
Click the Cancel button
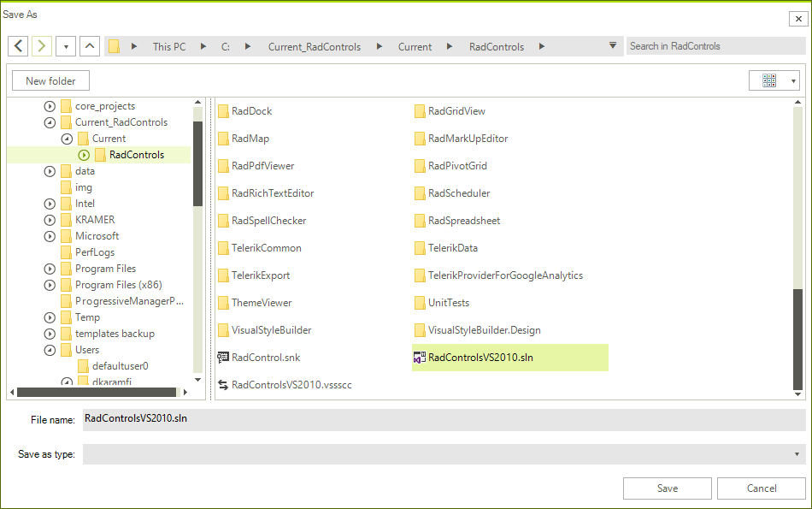click(760, 488)
